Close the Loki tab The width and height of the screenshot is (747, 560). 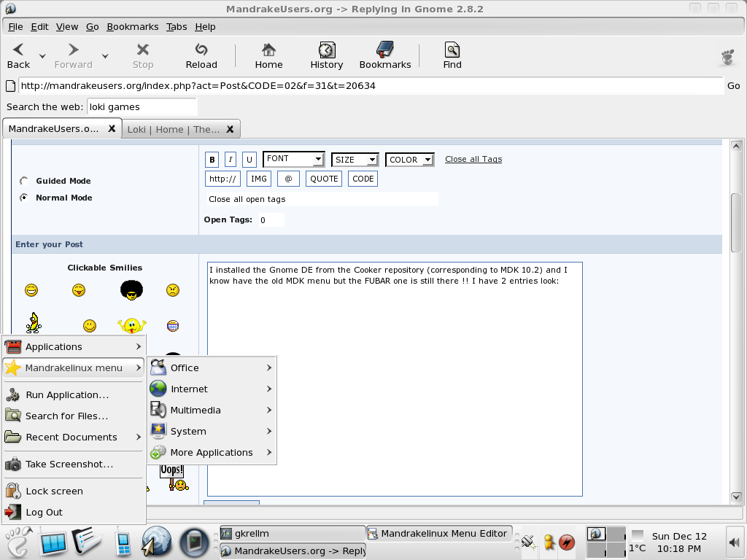230,129
